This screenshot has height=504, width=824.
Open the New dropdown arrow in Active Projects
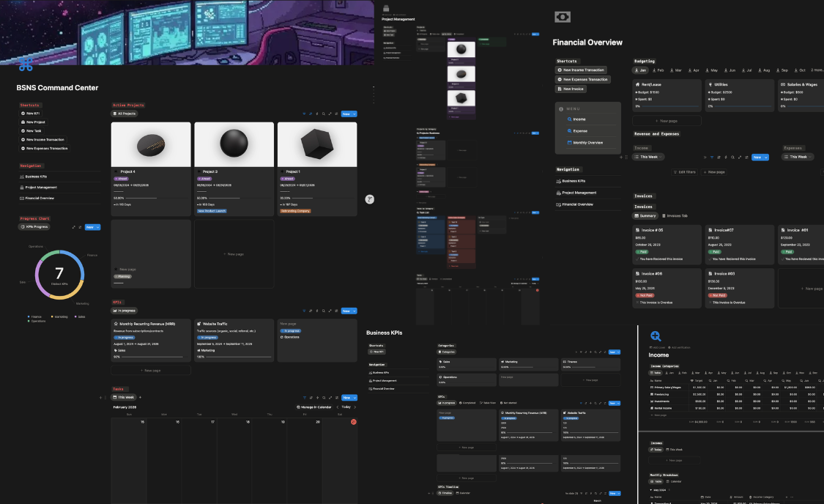point(355,114)
